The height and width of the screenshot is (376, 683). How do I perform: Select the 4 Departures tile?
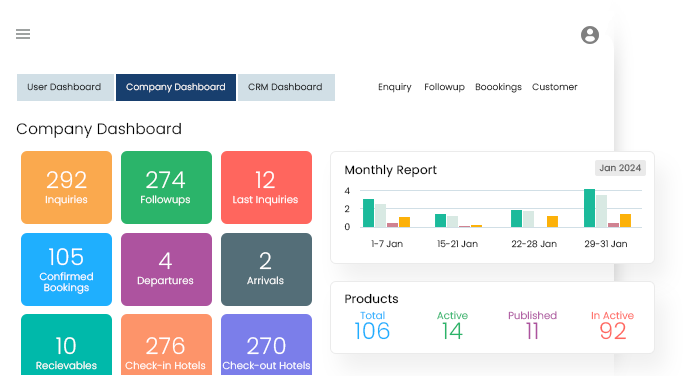coord(166,269)
